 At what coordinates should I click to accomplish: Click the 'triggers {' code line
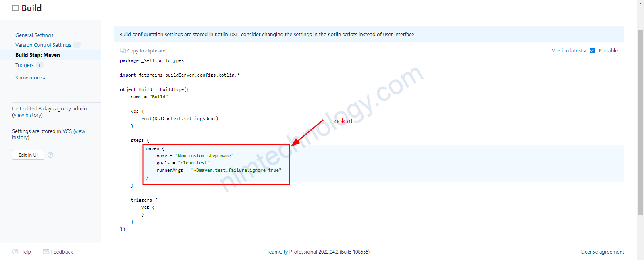tap(144, 200)
